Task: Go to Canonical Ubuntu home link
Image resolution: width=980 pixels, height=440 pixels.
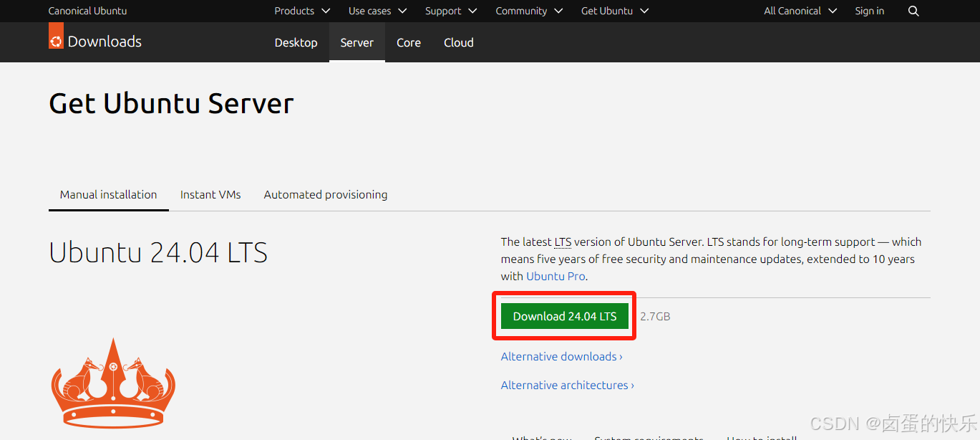Action: click(87, 11)
